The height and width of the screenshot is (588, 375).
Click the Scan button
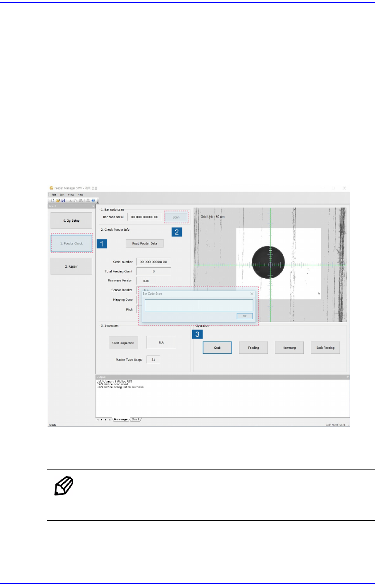176,217
